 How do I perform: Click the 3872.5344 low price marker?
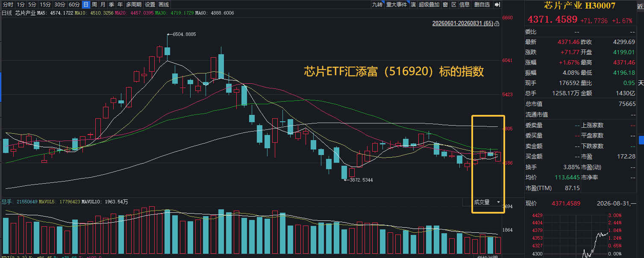coord(361,180)
